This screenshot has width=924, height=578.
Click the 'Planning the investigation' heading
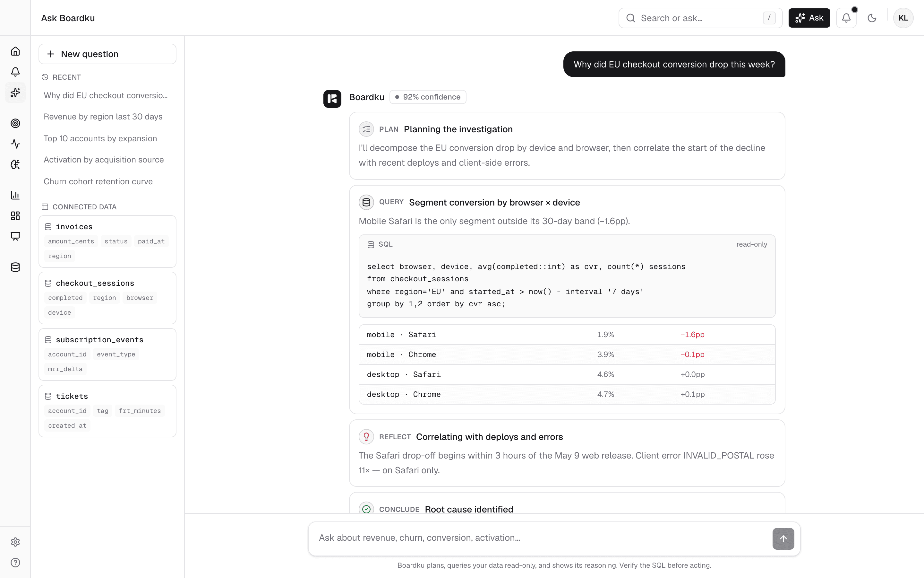458,129
